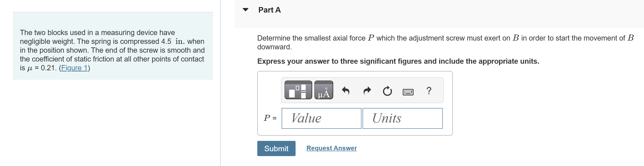Click the 'P =' answer label
Image resolution: width=644 pixels, height=166 pixels.
(x=270, y=118)
